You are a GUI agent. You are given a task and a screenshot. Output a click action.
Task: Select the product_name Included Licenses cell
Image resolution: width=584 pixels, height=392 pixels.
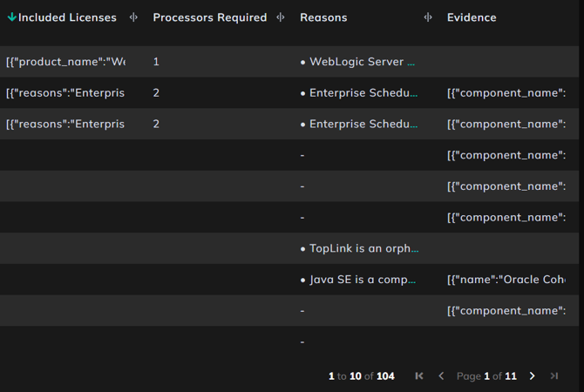[x=66, y=62]
